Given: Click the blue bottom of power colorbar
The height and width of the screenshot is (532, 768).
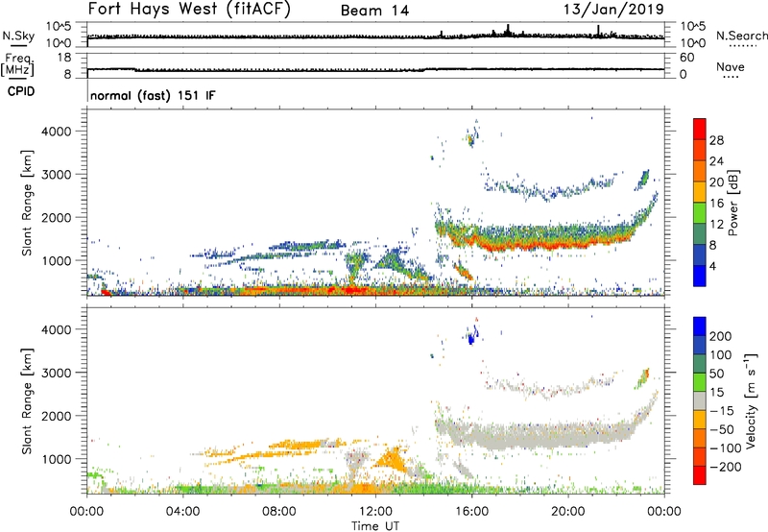Looking at the screenshot, I should (700, 276).
